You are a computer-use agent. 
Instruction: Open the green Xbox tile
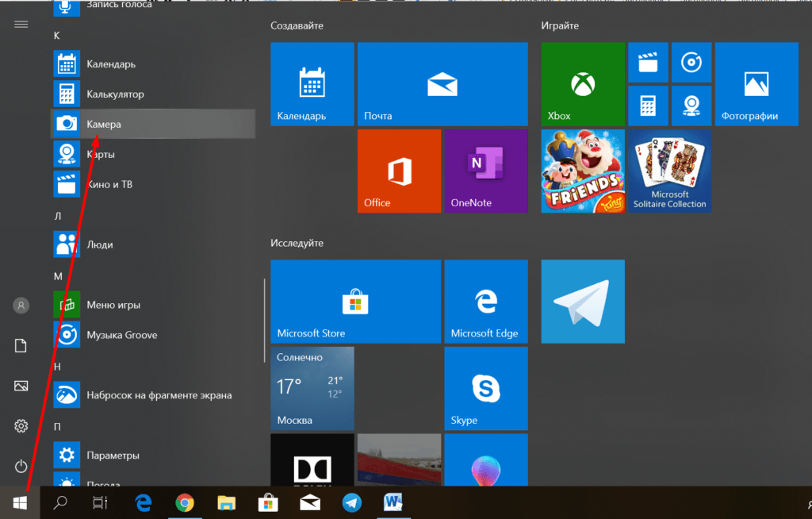[582, 84]
